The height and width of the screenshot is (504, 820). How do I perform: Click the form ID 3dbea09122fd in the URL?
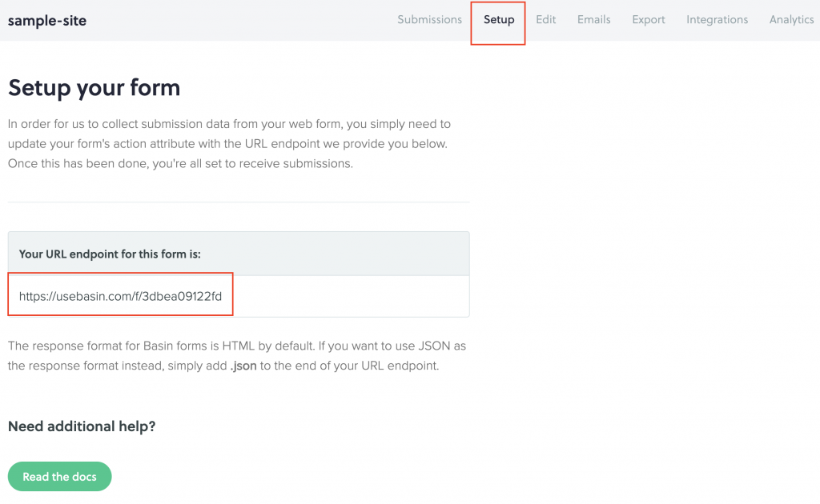pyautogui.click(x=183, y=296)
